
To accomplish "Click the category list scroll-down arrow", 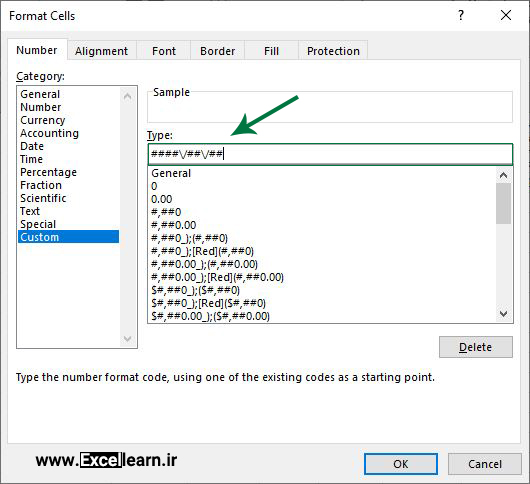I will [x=127, y=338].
